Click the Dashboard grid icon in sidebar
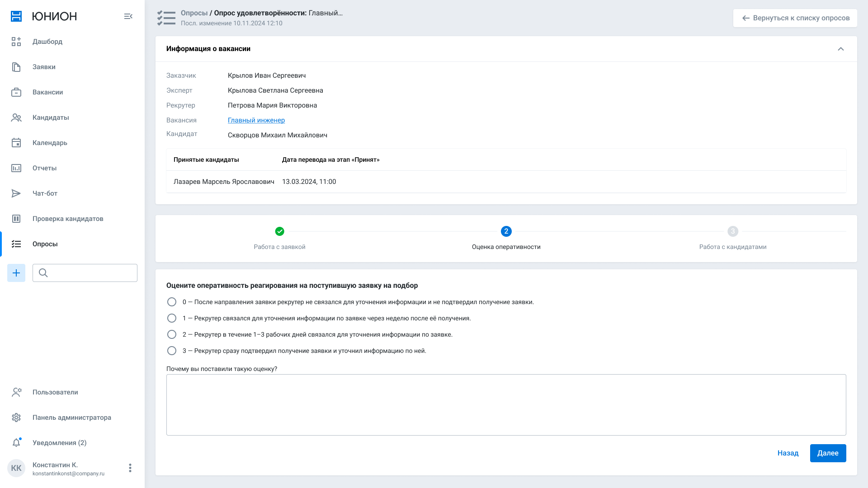The image size is (868, 488). point(16,42)
